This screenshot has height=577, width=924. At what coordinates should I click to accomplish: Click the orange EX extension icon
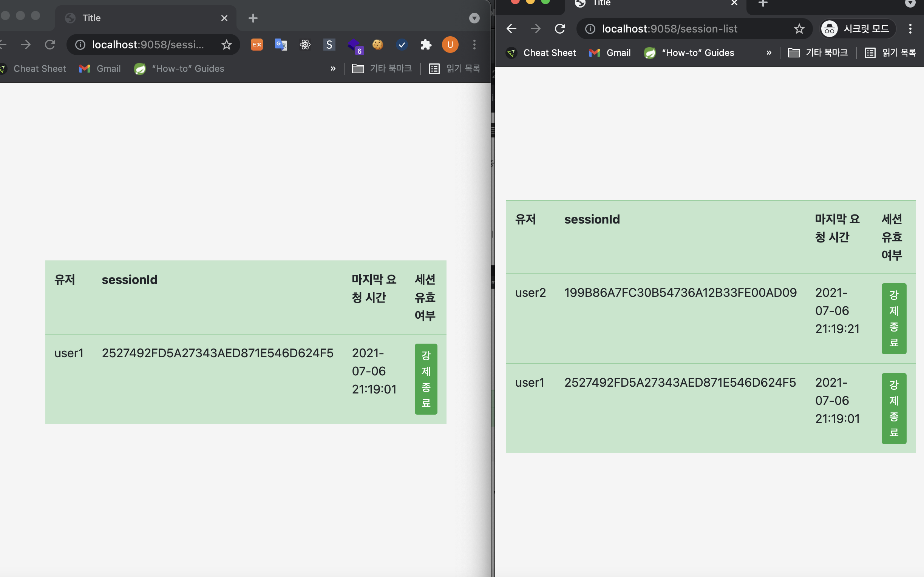(x=257, y=45)
